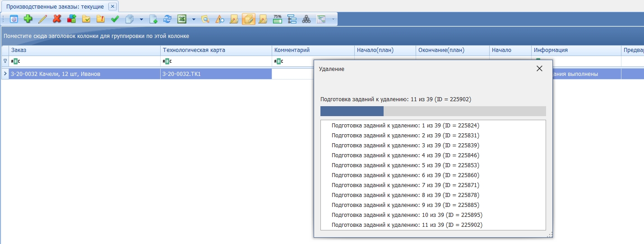Click filter field under Заказ column
Viewport: 644px width, 244px height.
[84, 61]
